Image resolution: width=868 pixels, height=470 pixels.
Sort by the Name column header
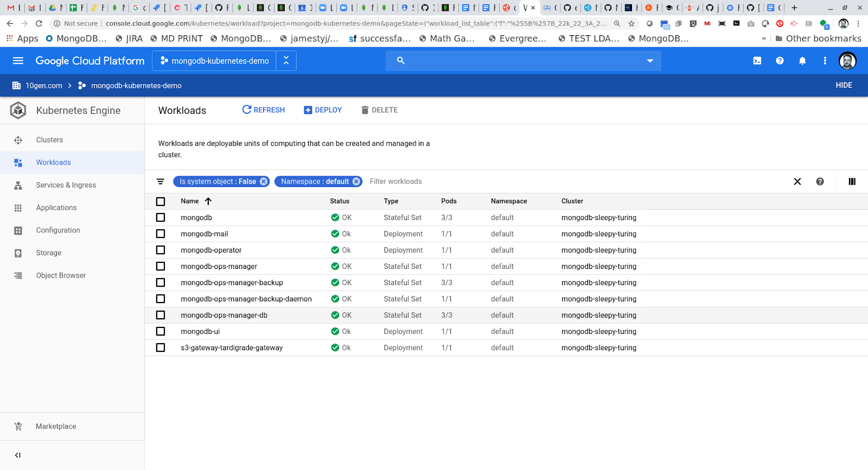[x=190, y=201]
